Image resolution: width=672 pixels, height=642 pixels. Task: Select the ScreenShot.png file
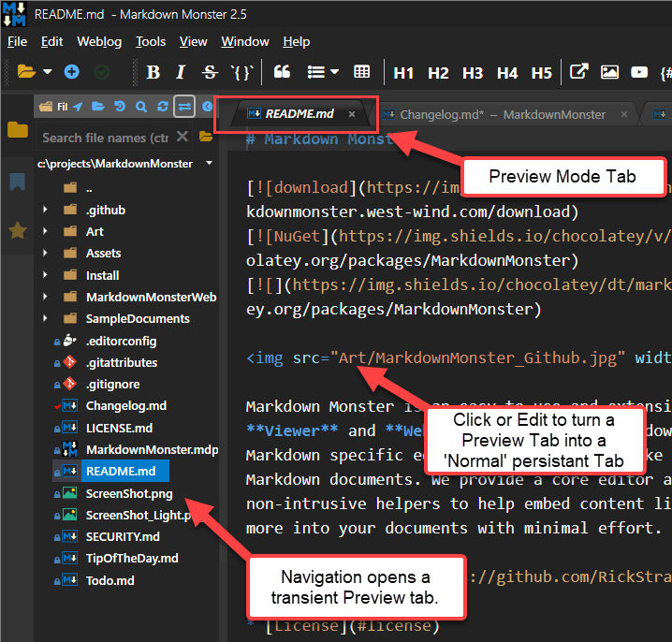point(129,493)
